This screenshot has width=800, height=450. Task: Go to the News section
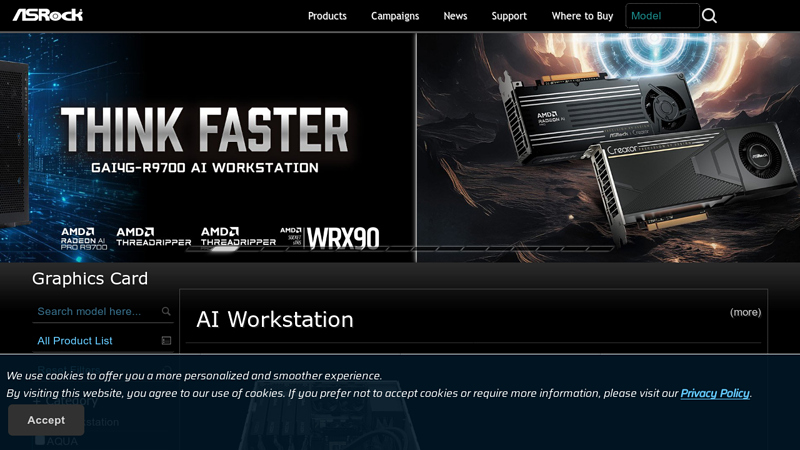[x=455, y=16]
